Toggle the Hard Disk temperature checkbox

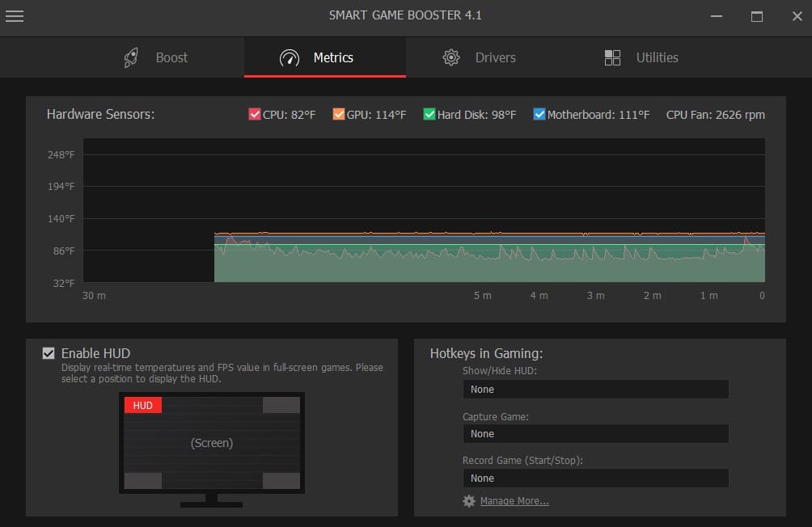[x=429, y=114]
